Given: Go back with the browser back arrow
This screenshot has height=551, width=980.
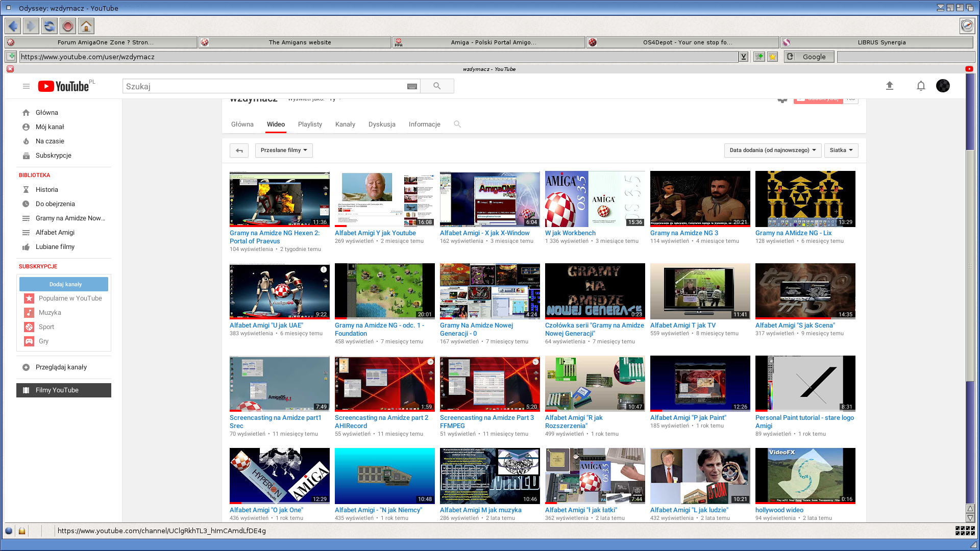Looking at the screenshot, I should coord(13,26).
